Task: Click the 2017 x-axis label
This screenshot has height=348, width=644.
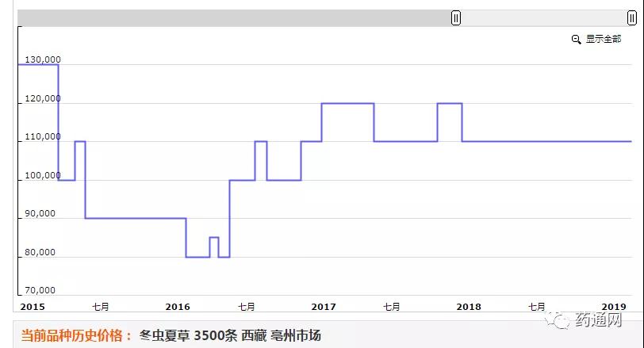Action: [324, 307]
